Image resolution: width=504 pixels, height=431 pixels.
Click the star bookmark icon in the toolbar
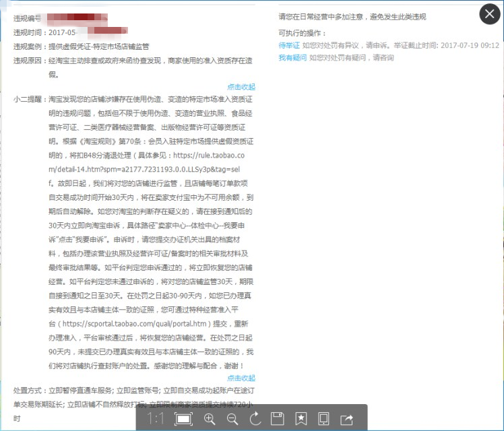(301, 419)
